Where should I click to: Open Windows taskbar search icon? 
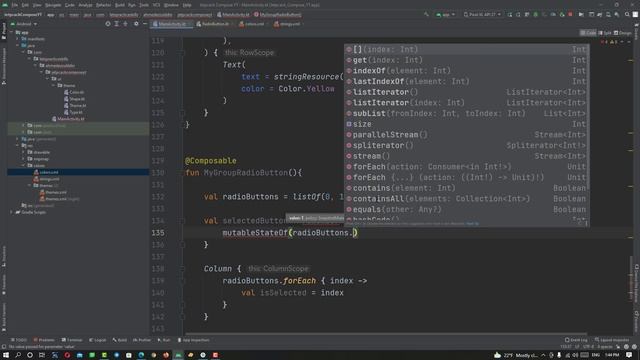pyautogui.click(x=18, y=355)
